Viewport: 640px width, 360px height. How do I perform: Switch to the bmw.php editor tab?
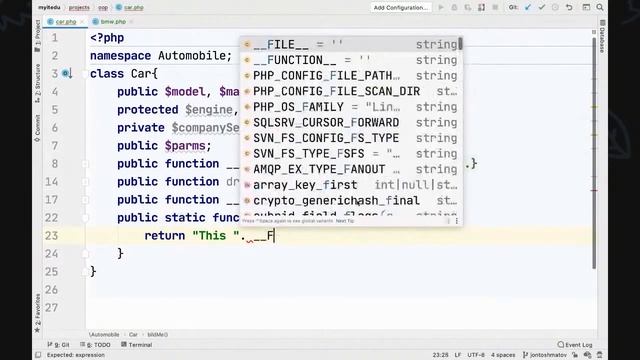(113, 22)
